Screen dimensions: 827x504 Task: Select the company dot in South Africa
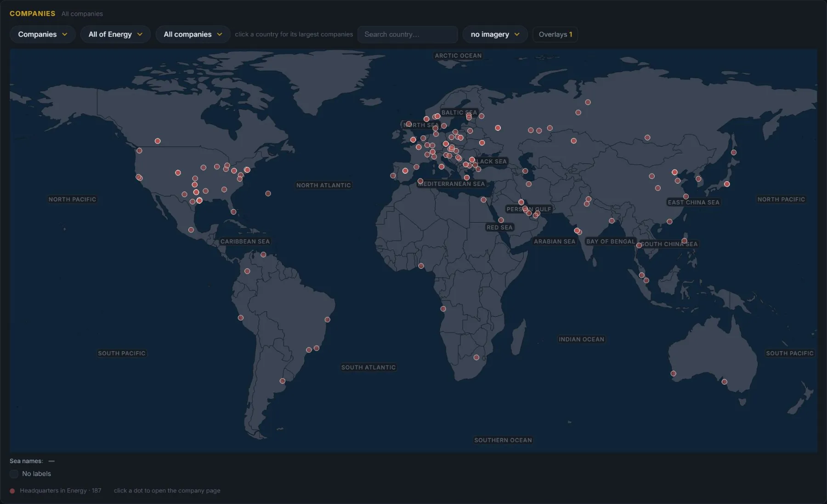click(x=476, y=358)
